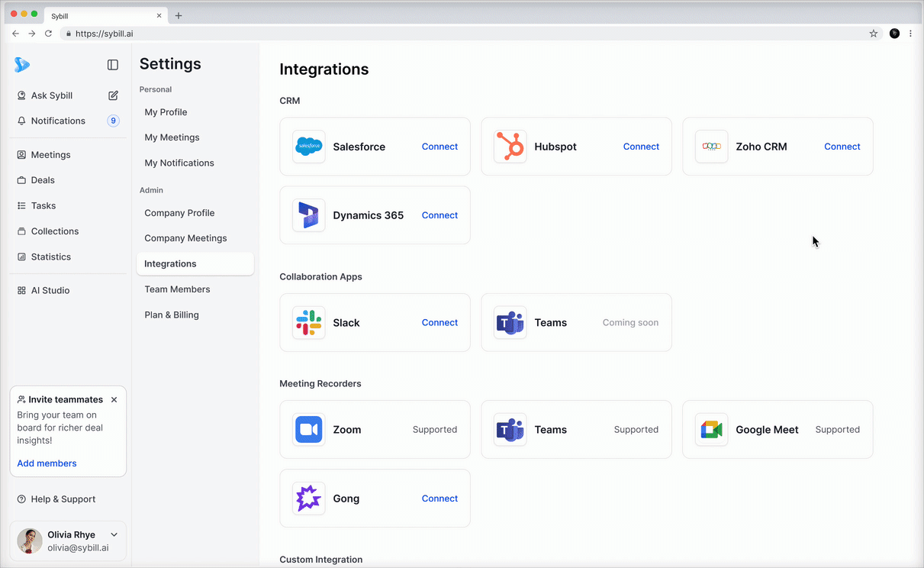Click the browser address bar
Image resolution: width=924 pixels, height=568 pixels.
click(469, 34)
